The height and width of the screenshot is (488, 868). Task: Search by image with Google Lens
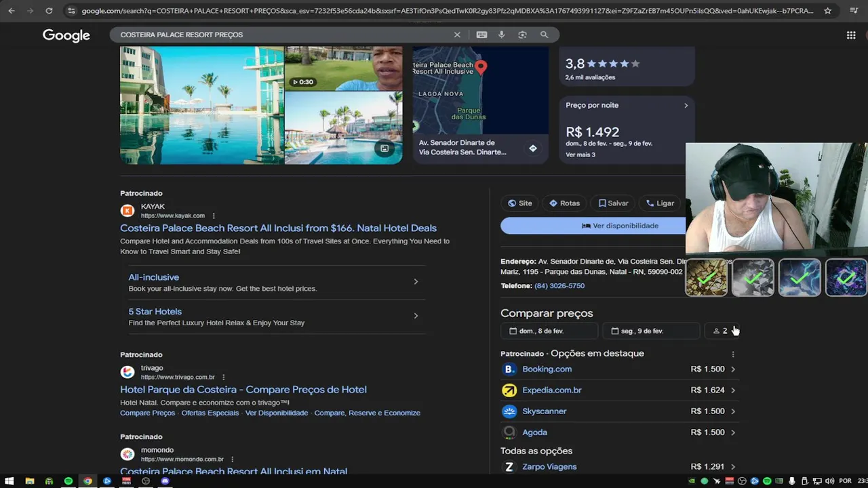522,35
